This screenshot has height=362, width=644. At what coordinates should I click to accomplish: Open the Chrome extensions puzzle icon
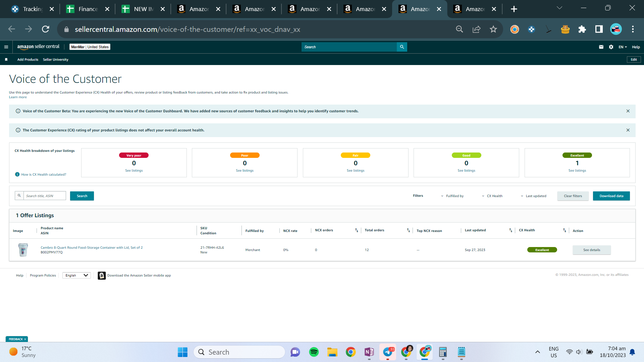point(582,29)
